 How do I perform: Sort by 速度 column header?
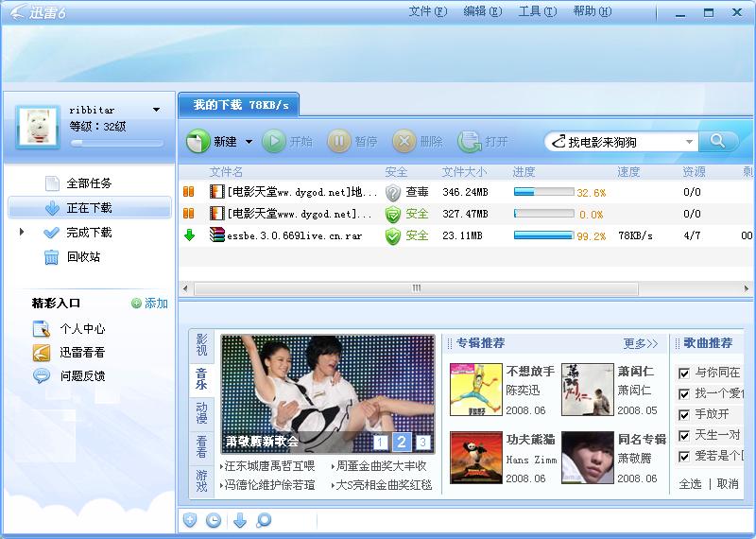click(628, 172)
